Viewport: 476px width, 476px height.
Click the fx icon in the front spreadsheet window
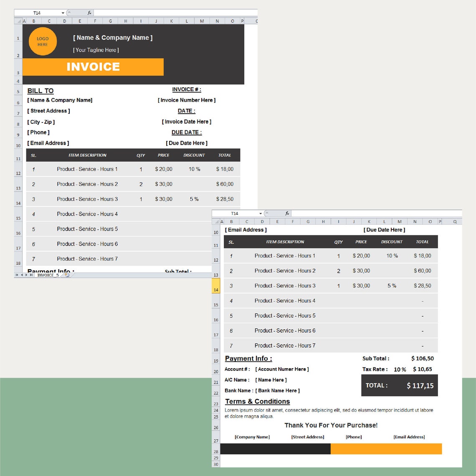pyautogui.click(x=287, y=213)
